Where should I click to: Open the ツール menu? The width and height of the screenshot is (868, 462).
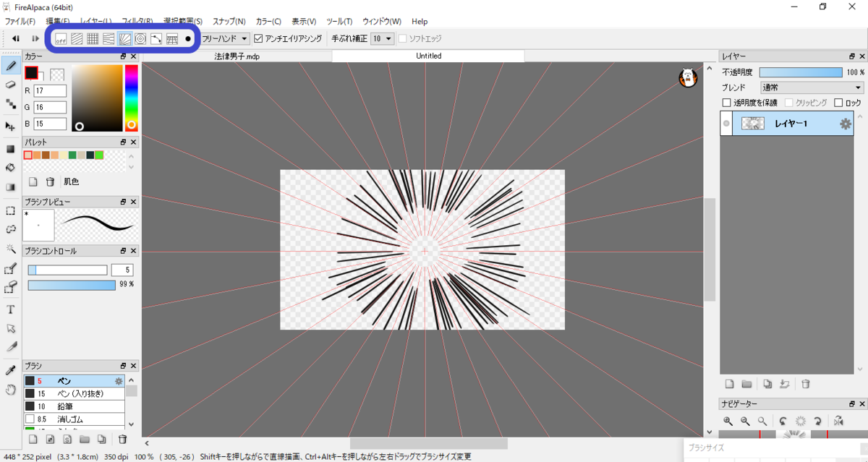tap(339, 22)
